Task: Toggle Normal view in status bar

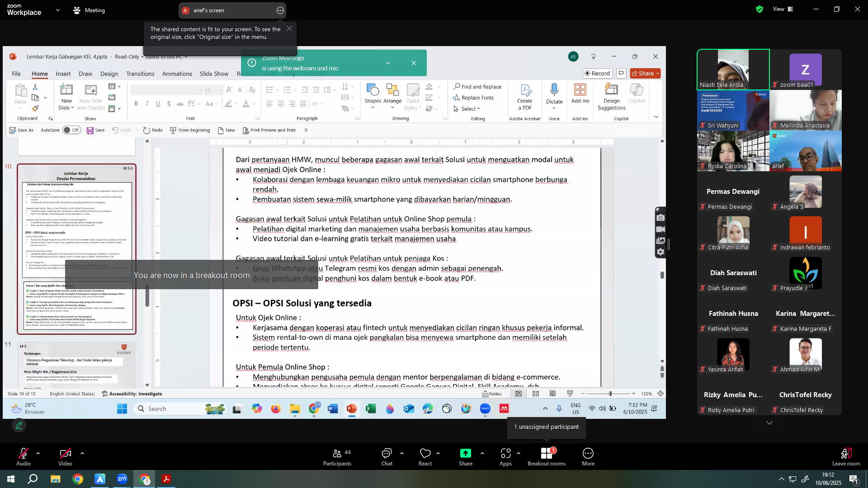Action: coord(519,394)
